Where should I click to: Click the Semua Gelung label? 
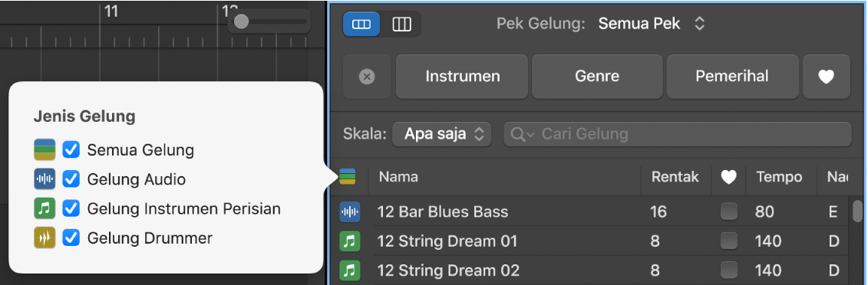(140, 150)
